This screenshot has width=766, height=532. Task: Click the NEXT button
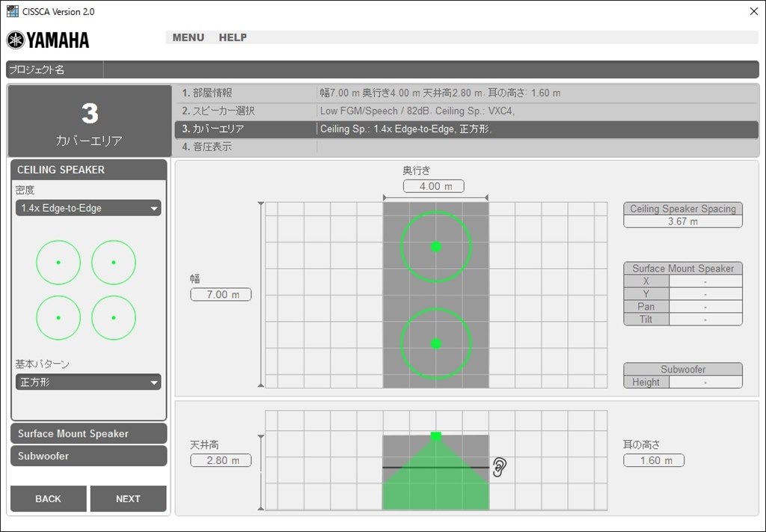(x=128, y=499)
